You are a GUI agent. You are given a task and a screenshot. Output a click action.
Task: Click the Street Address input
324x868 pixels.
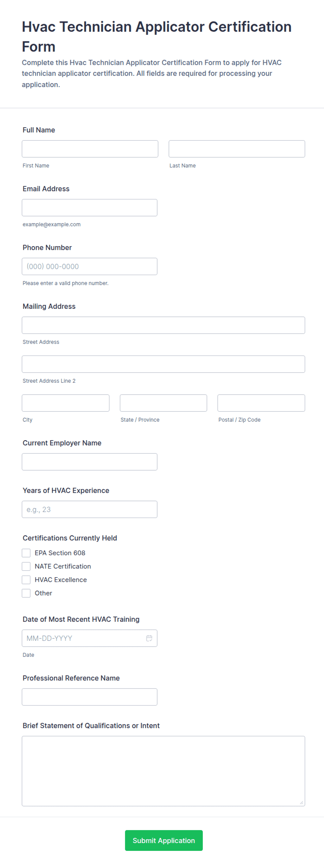point(163,325)
